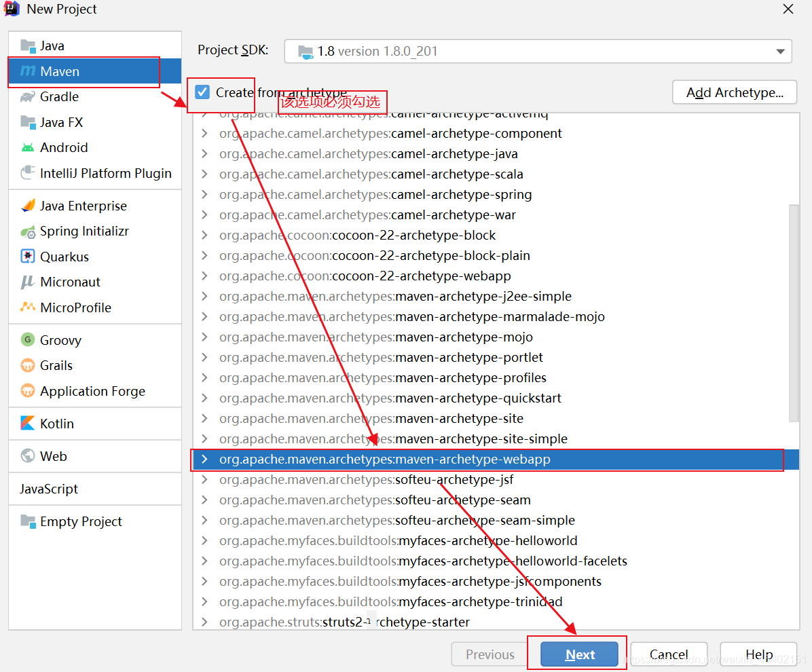
Task: Choose Empty Project label
Action: pyautogui.click(x=81, y=521)
